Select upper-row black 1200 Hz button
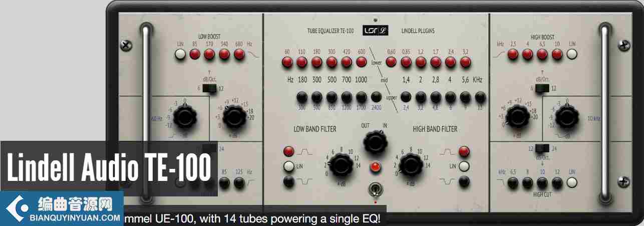The image size is (644, 226). [x=347, y=97]
